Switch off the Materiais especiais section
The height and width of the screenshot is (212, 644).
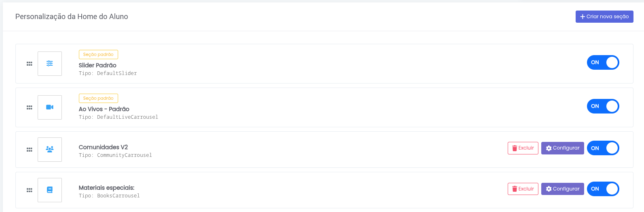pos(603,189)
